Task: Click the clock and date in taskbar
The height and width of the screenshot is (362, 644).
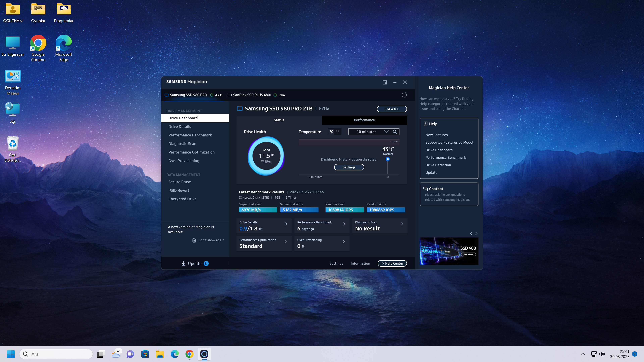Action: click(620, 354)
